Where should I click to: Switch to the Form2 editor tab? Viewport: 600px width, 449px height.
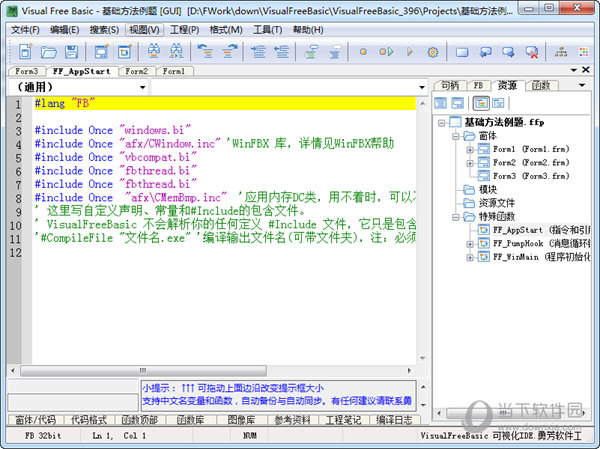[x=137, y=71]
